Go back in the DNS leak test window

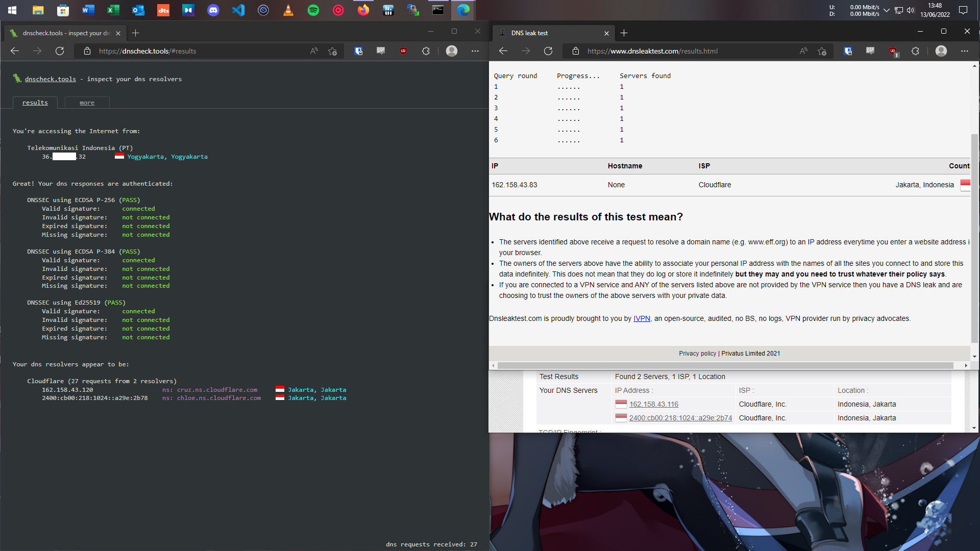(503, 51)
